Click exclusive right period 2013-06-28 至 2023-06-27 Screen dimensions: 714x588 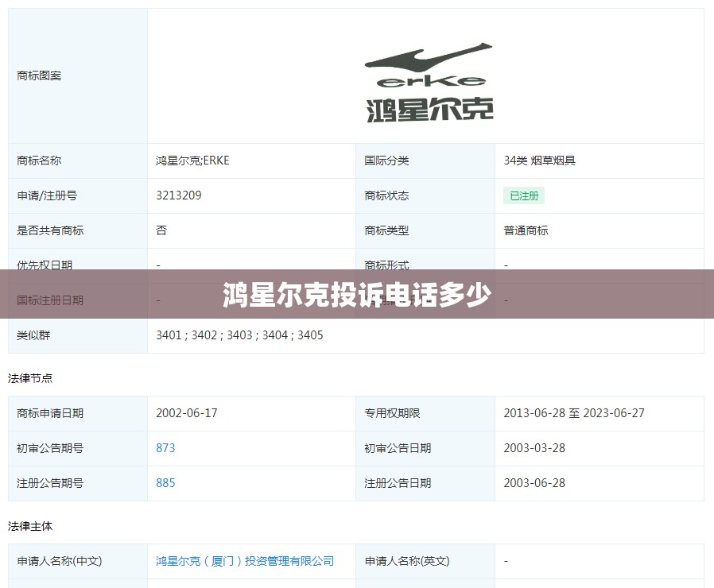[x=574, y=413]
